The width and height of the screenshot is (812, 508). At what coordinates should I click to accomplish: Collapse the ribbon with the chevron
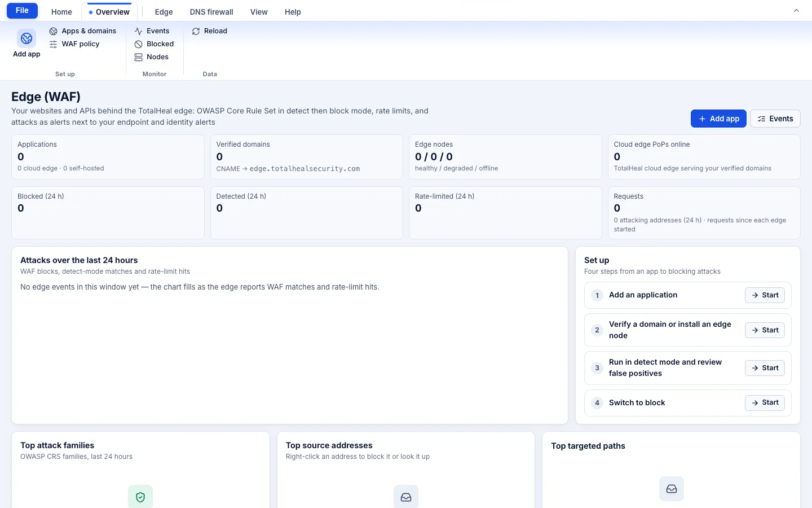pos(796,11)
